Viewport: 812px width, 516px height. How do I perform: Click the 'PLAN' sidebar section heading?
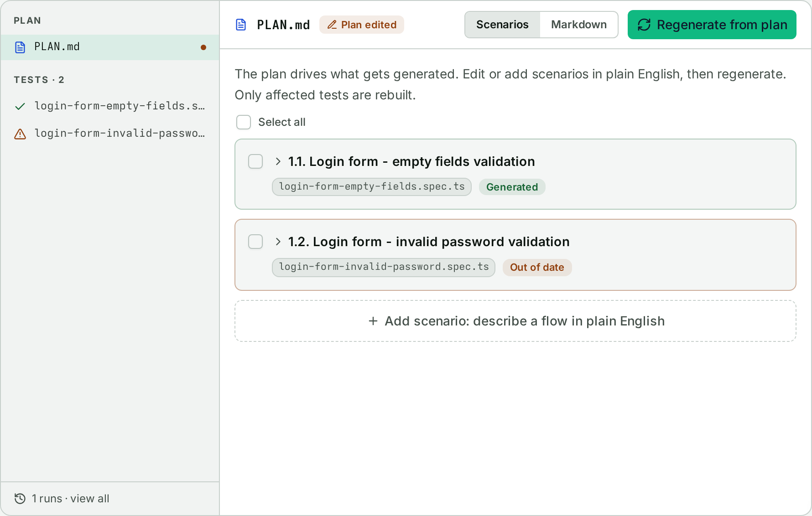(x=27, y=21)
